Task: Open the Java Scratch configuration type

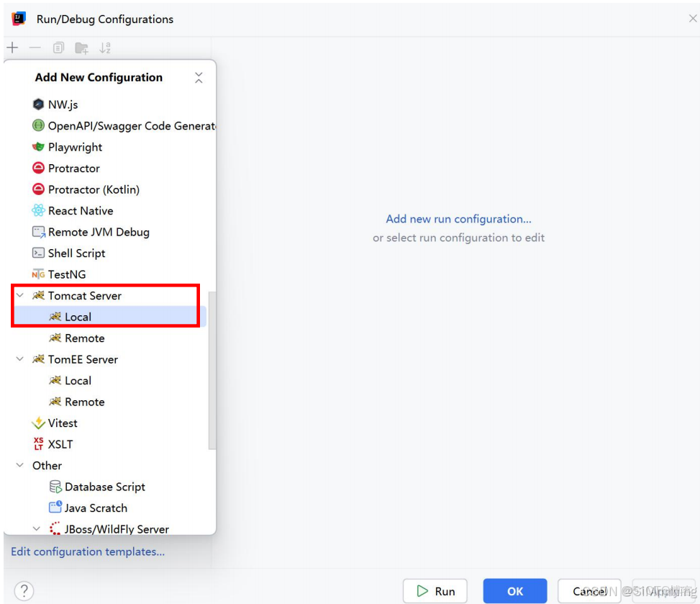Action: pos(94,508)
